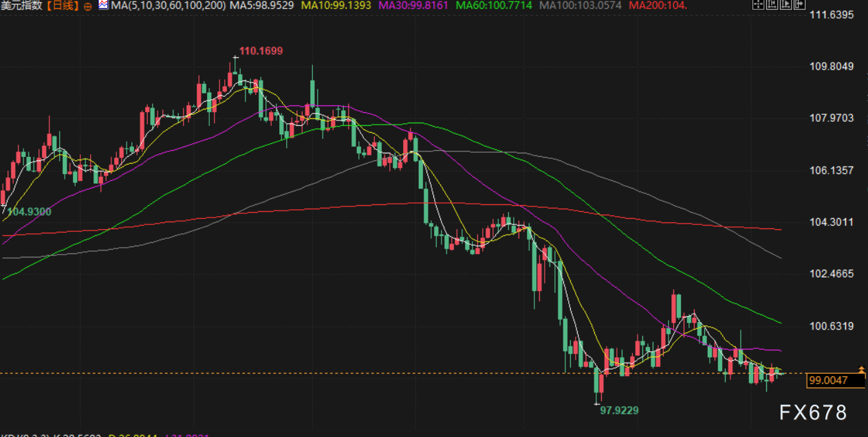Click the orange up-arrow icon above the price tag

pyautogui.click(x=861, y=370)
